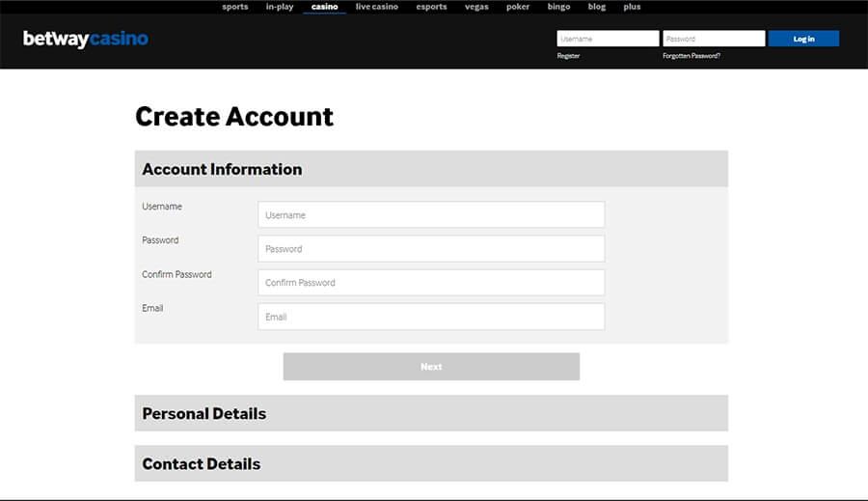Open the bingo tab
Image resolution: width=868 pixels, height=501 pixels.
coord(559,7)
